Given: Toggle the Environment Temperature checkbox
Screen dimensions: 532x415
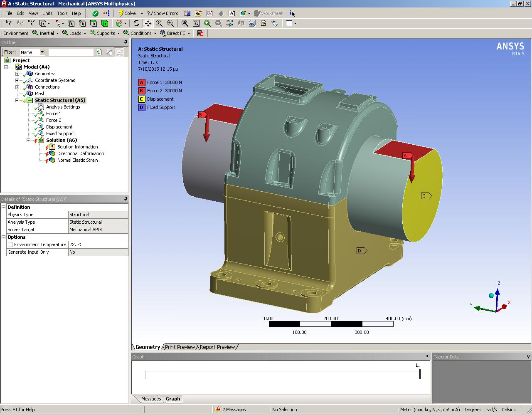Looking at the screenshot, I should coord(10,245).
